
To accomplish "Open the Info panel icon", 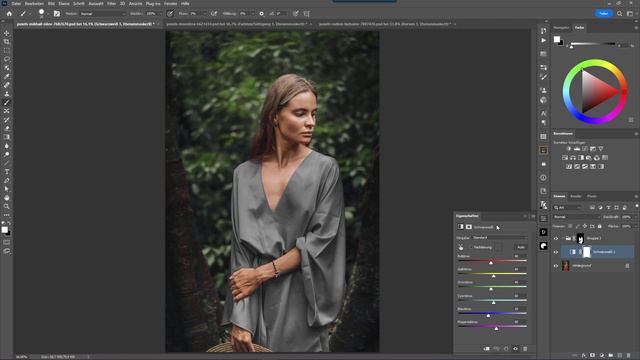I will pyautogui.click(x=543, y=178).
